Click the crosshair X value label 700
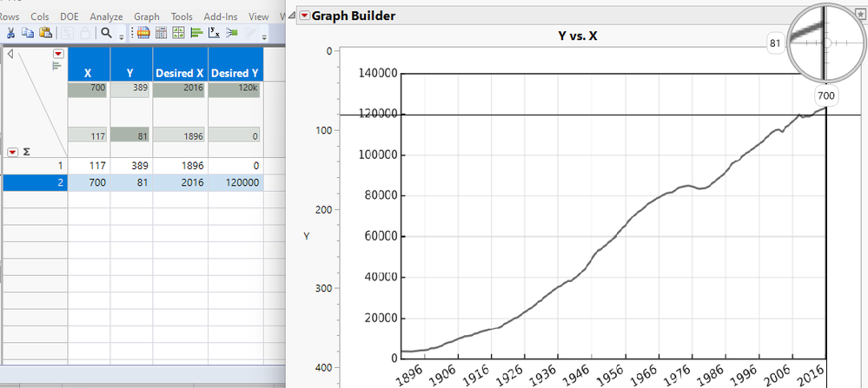This screenshot has height=388, width=868. coord(825,95)
